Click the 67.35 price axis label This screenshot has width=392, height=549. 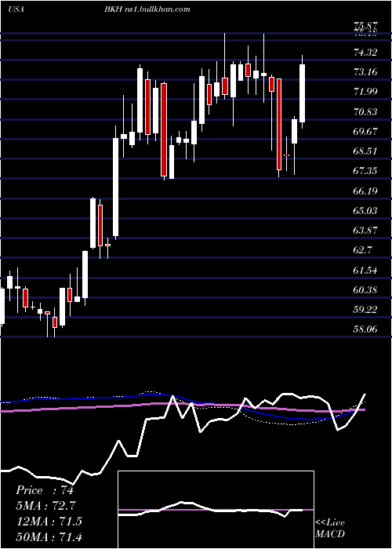click(365, 171)
